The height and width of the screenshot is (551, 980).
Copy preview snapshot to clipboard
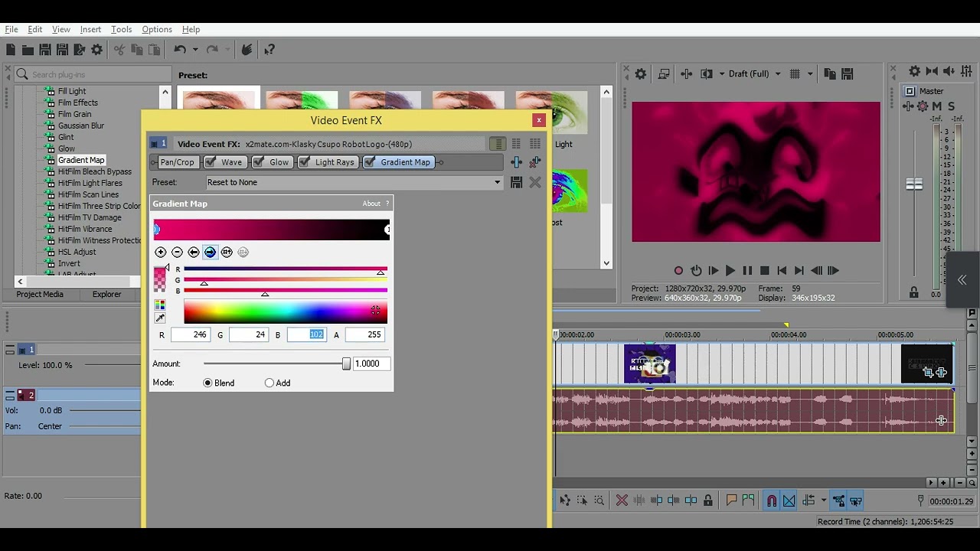[830, 74]
